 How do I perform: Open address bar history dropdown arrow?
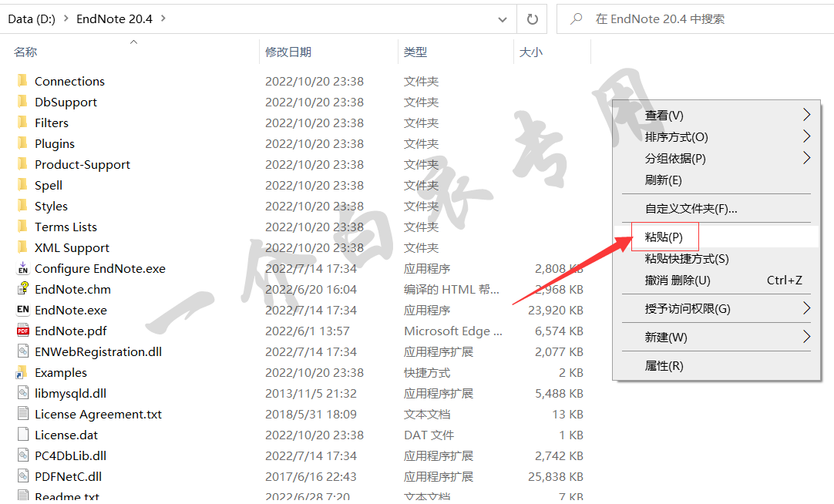503,18
